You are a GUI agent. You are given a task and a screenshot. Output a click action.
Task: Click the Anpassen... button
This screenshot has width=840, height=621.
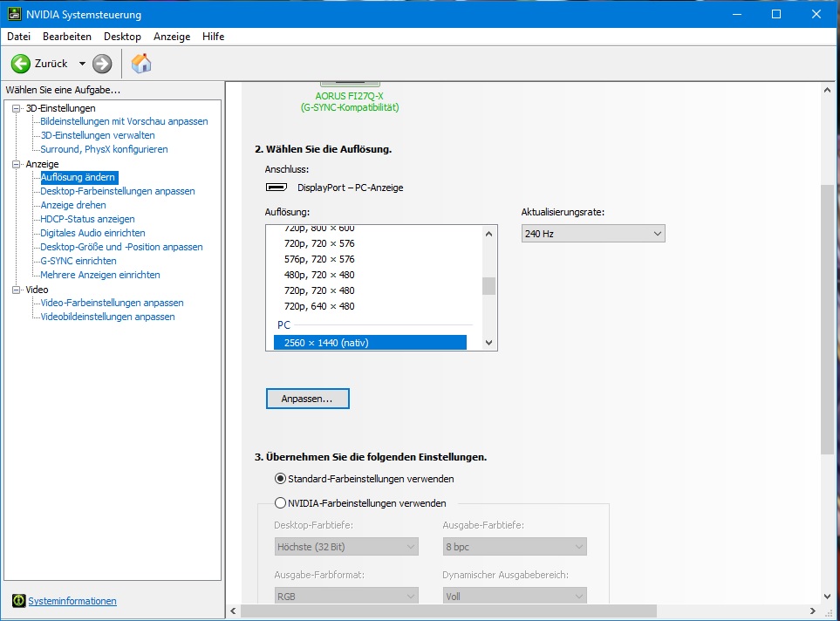click(308, 399)
